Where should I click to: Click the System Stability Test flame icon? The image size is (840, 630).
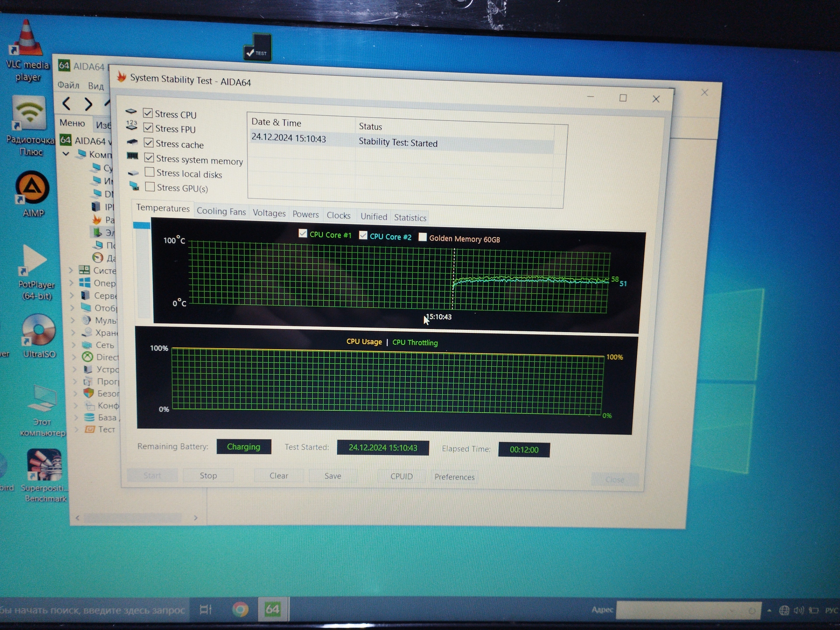point(121,77)
